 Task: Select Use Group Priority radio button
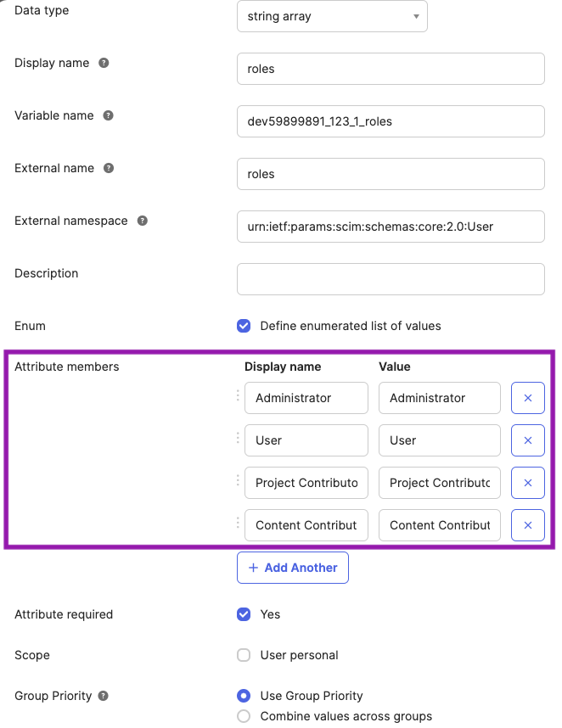point(244,696)
